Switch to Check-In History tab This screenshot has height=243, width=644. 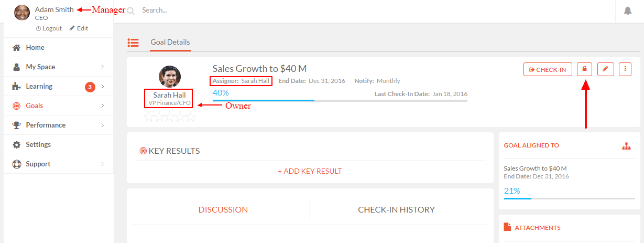[396, 209]
